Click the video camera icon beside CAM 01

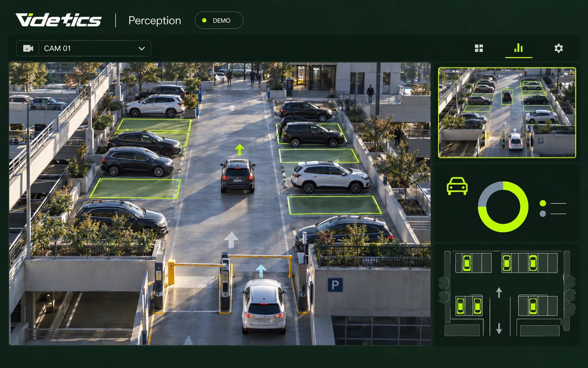coord(28,49)
